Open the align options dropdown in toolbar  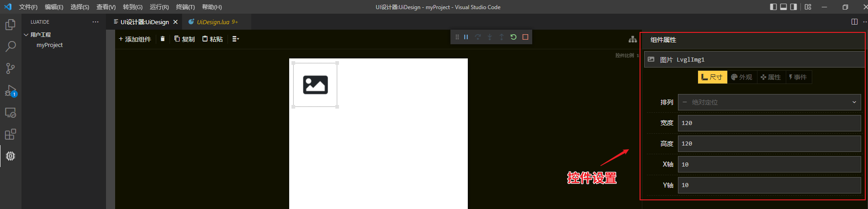235,39
